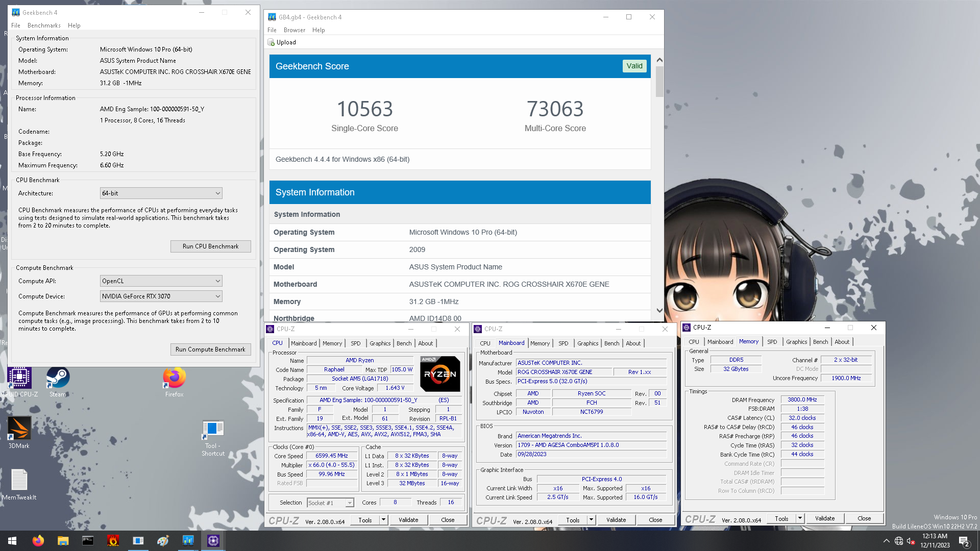The height and width of the screenshot is (551, 980).
Task: Open the Compute Device RTX 3070 dropdown
Action: [161, 296]
